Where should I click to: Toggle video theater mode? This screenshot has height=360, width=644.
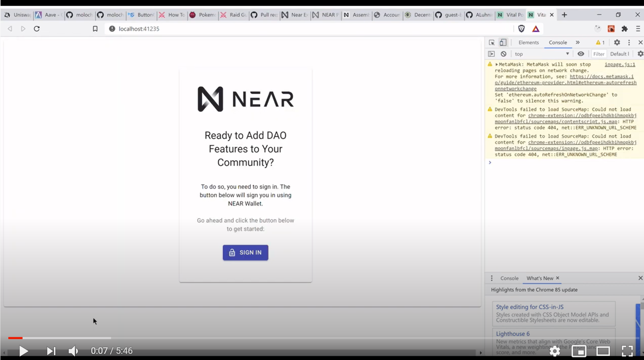pyautogui.click(x=603, y=351)
